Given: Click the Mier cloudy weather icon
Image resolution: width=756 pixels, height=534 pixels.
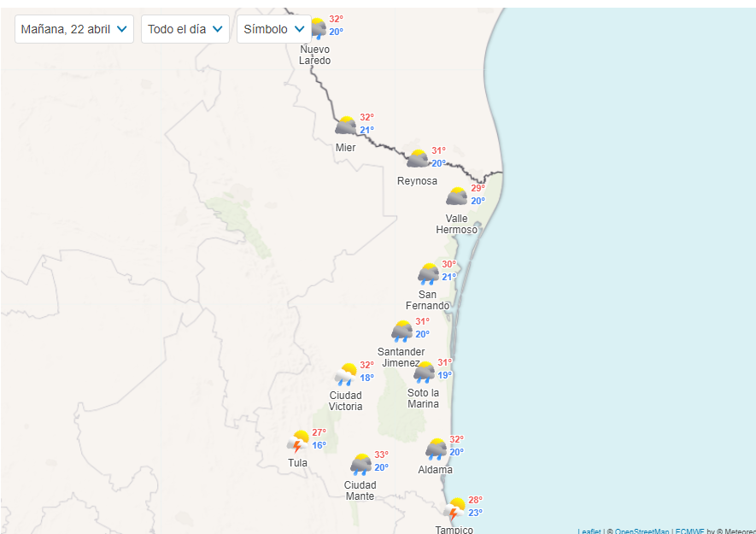Looking at the screenshot, I should (346, 126).
